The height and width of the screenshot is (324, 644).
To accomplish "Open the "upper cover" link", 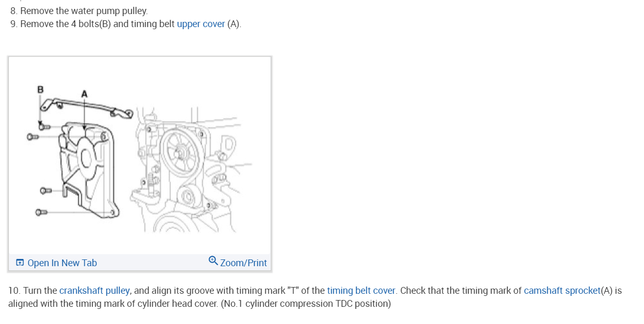I will click(201, 24).
